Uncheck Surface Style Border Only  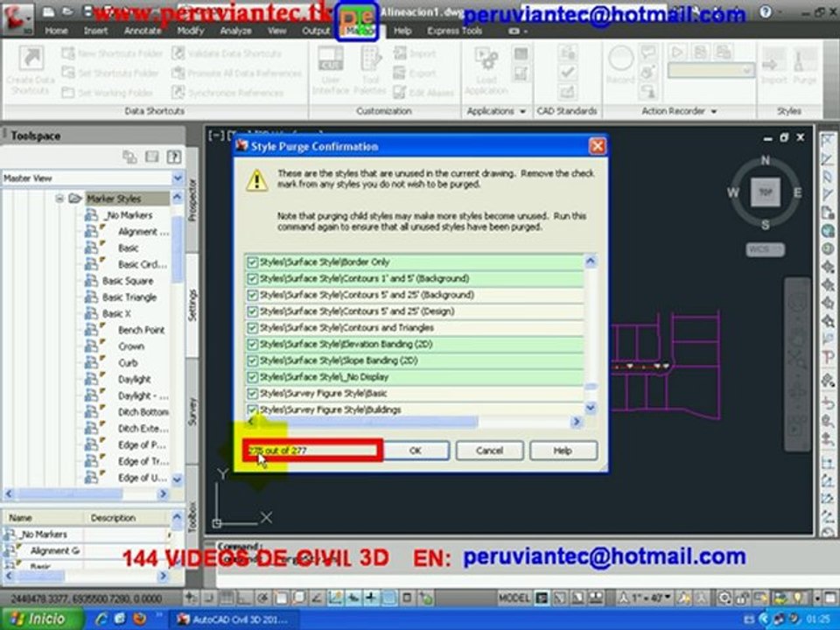click(252, 262)
